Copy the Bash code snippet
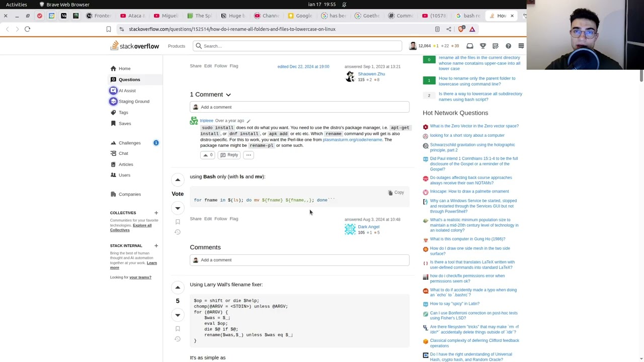The width and height of the screenshot is (644, 362). pos(396,193)
